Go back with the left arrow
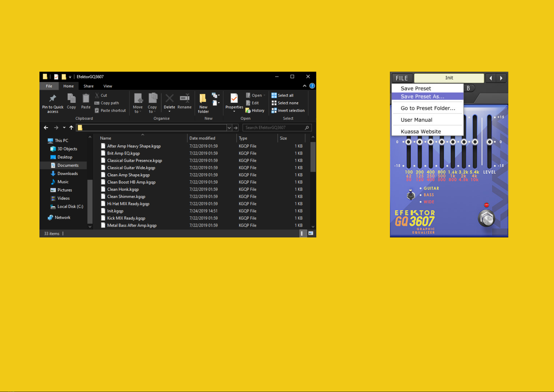The height and width of the screenshot is (392, 554). (x=46, y=128)
